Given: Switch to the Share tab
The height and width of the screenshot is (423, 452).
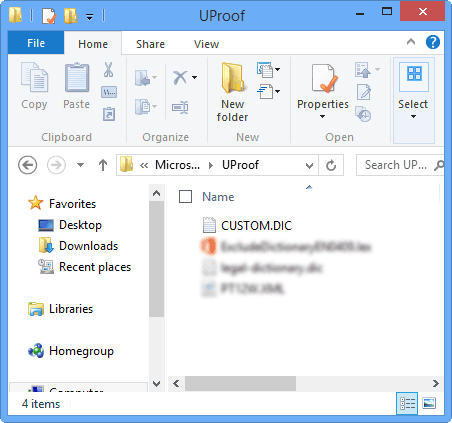Looking at the screenshot, I should (x=150, y=44).
